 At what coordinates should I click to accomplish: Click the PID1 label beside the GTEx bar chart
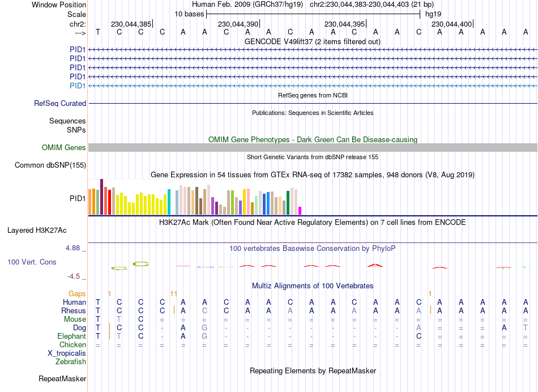78,198
